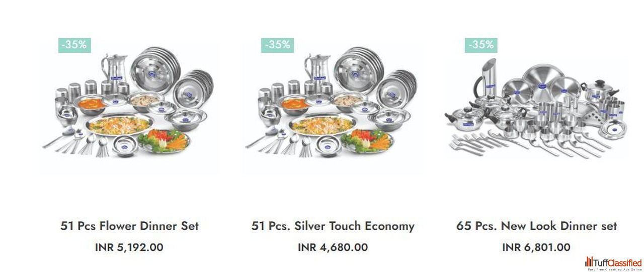Click the -35% badge on New Look Dinner set
This screenshot has height=272, width=644.
click(481, 44)
